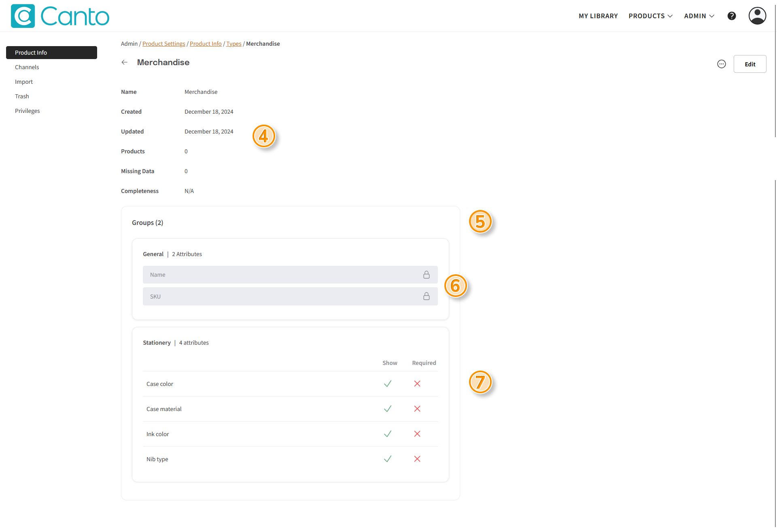Image resolution: width=777 pixels, height=532 pixels.
Task: Click the back arrow beside Merchandise
Action: coord(125,62)
